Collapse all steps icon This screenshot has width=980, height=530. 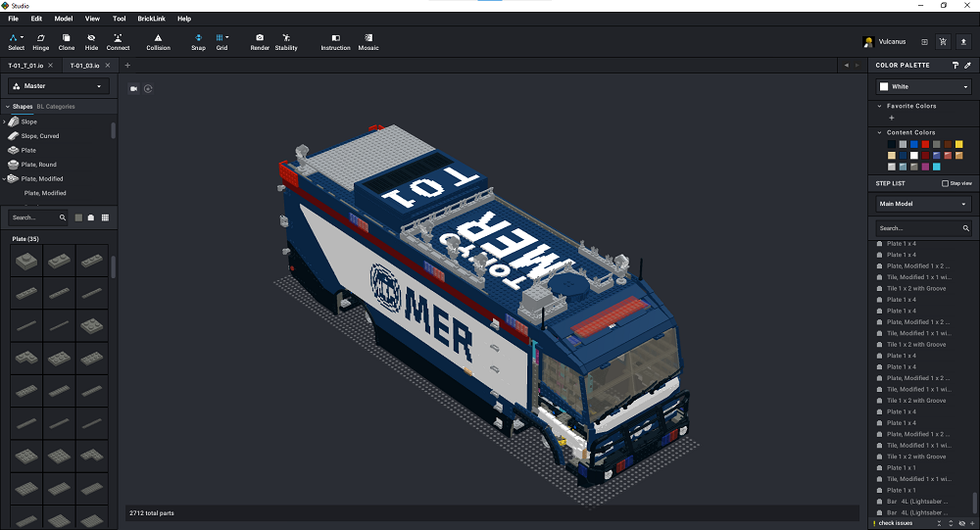pyautogui.click(x=939, y=523)
